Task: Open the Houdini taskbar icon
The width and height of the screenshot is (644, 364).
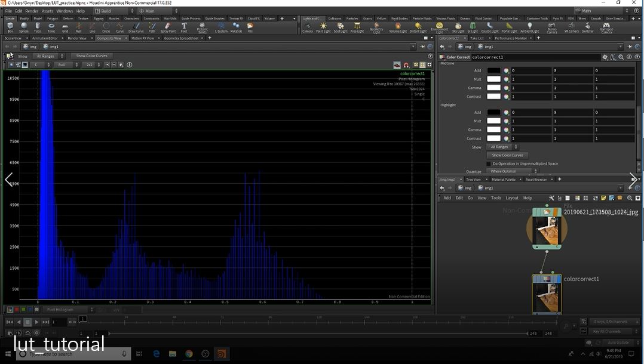Action: 222,353
